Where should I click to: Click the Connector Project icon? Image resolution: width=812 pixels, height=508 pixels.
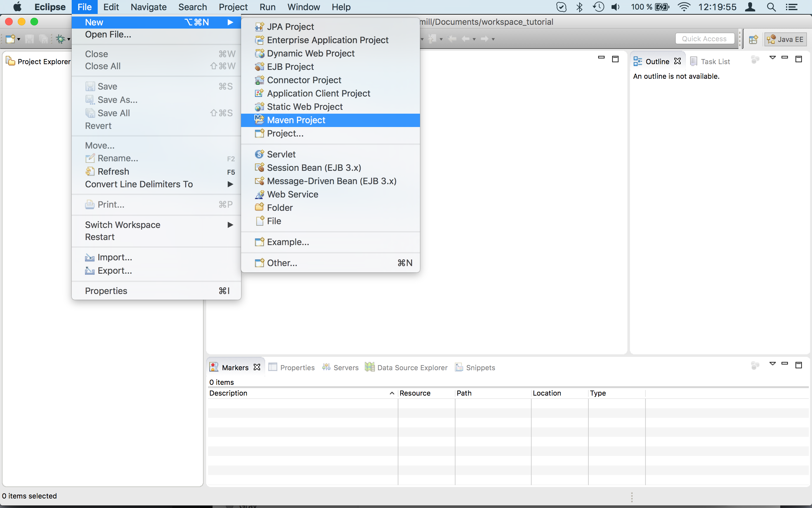coord(259,80)
